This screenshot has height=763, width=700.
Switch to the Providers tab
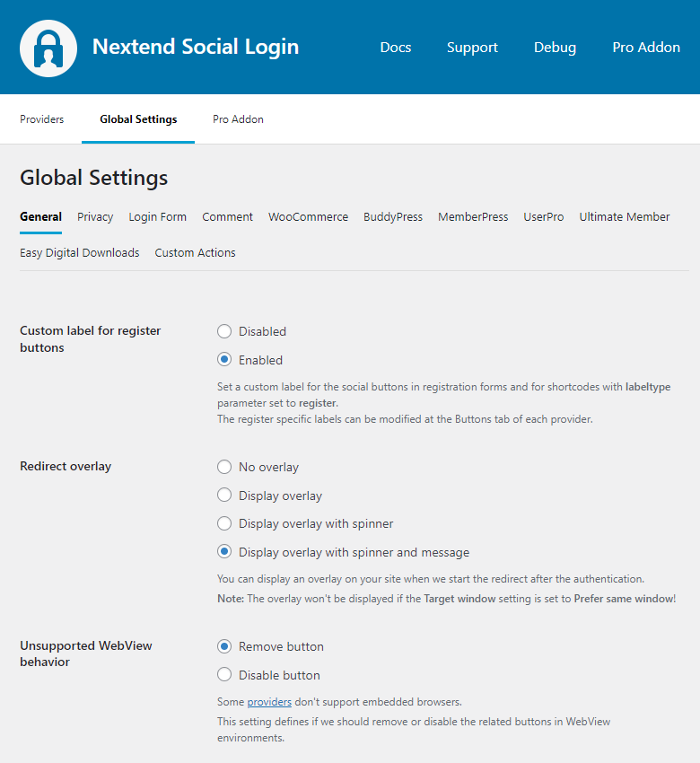point(42,119)
